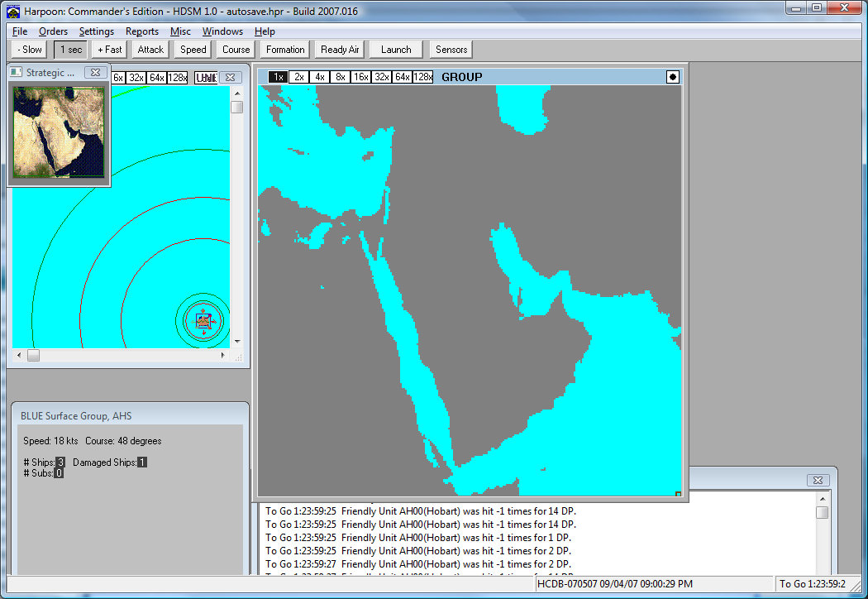
Task: Click the ship group unit marker on map
Action: pos(203,321)
